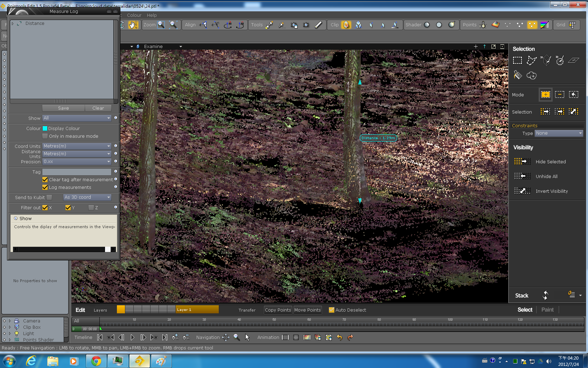
Task: Open Coord Units dropdown
Action: click(77, 146)
